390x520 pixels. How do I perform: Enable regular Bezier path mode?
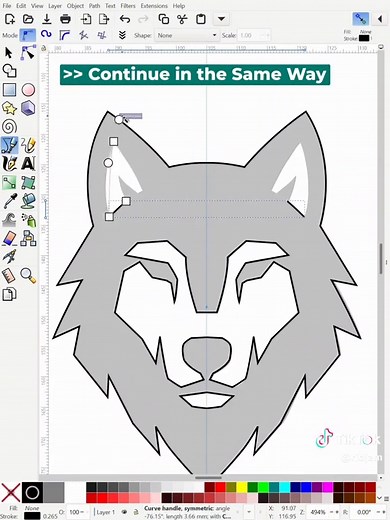pos(28,35)
